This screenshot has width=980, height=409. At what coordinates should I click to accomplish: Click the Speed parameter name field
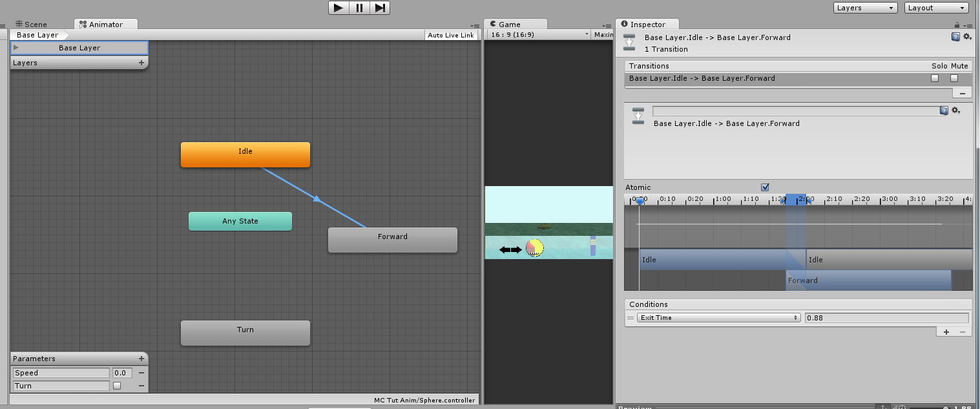coord(61,373)
